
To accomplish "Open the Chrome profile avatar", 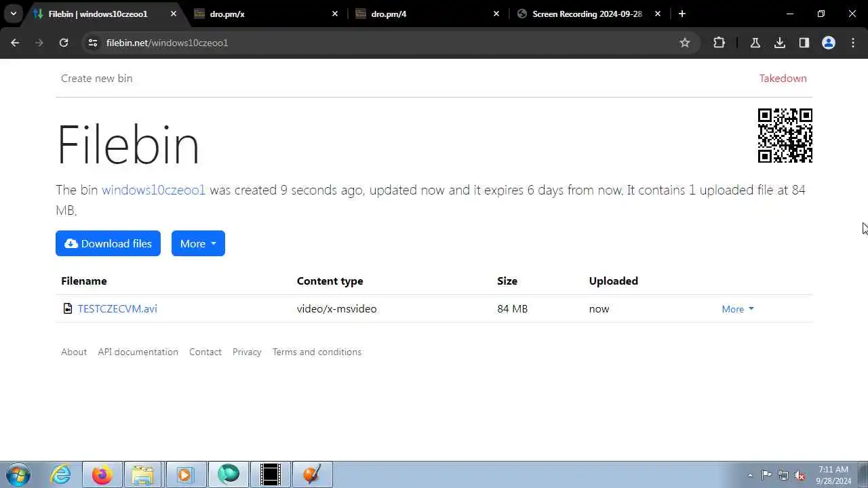I will click(829, 43).
